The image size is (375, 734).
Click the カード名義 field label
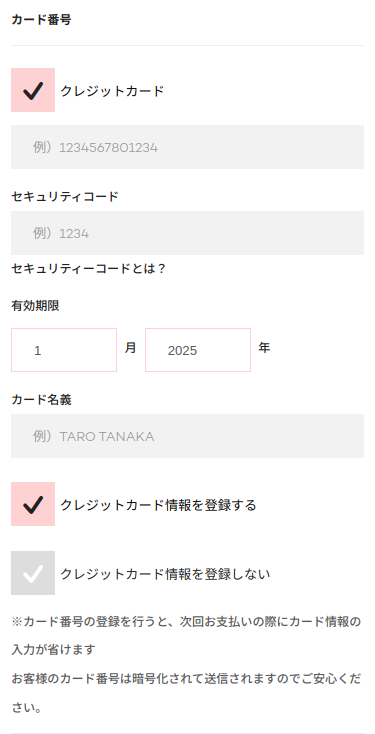click(41, 400)
